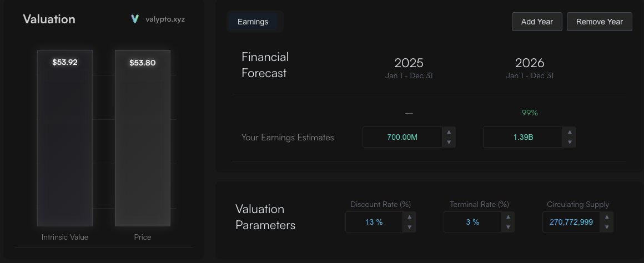644x263 pixels.
Task: Increase the Circulating Supply value
Action: pyautogui.click(x=606, y=217)
